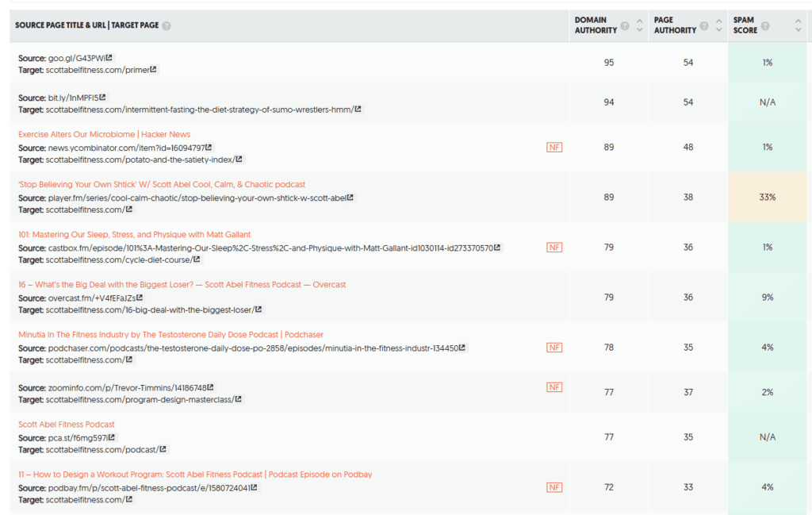
Task: Click the Spam Score help icon
Action: coord(765,26)
